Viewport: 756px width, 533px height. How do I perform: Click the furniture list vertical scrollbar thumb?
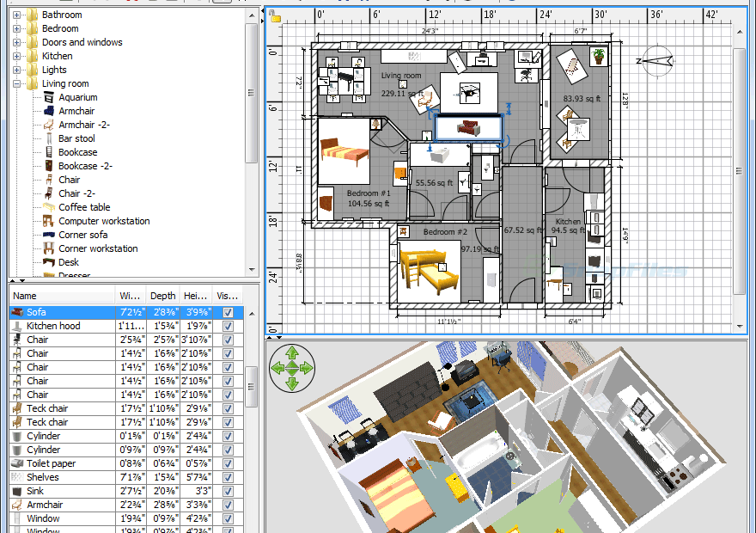(252, 387)
